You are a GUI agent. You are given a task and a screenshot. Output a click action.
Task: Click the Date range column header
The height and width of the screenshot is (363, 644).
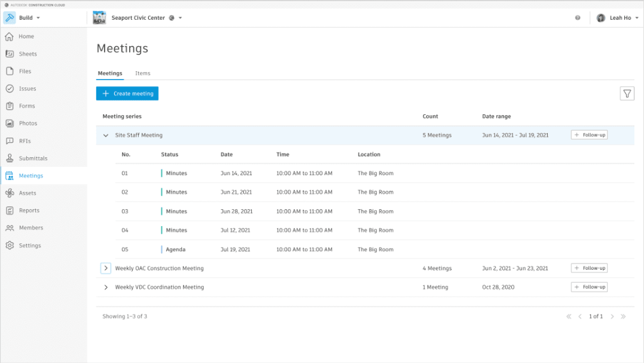(496, 116)
